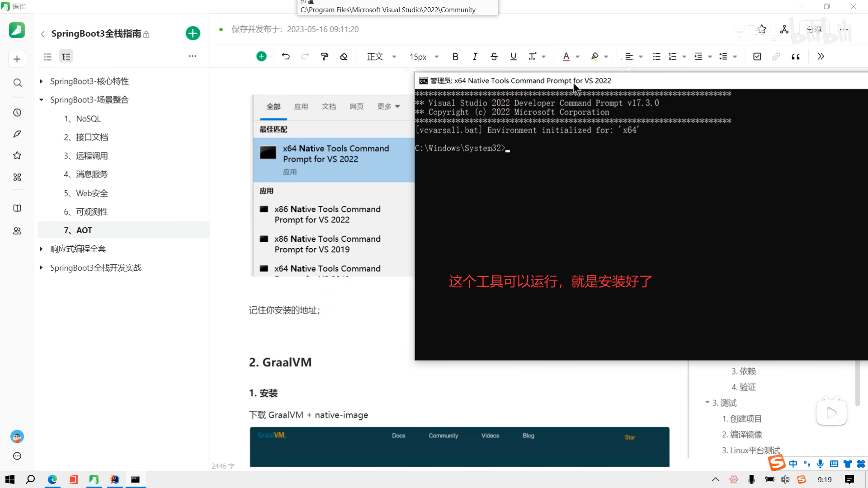Viewport: 868px width, 488px height.
Task: Apply strikethrough formatting
Action: point(494,56)
